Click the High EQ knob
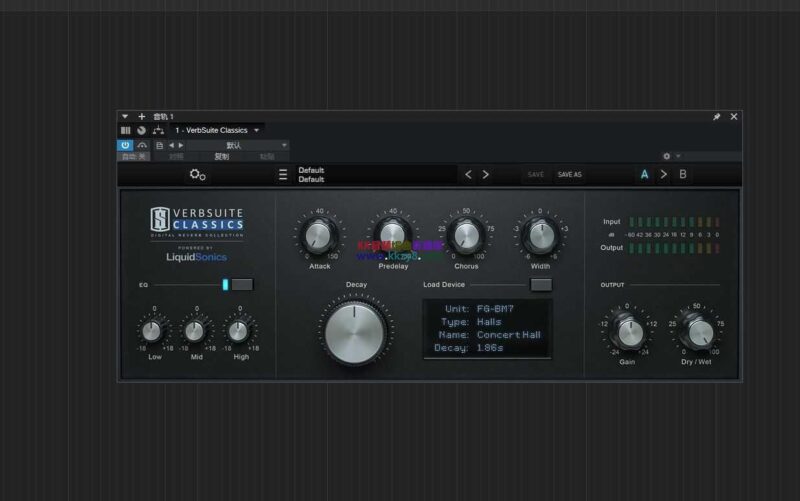 pyautogui.click(x=238, y=332)
